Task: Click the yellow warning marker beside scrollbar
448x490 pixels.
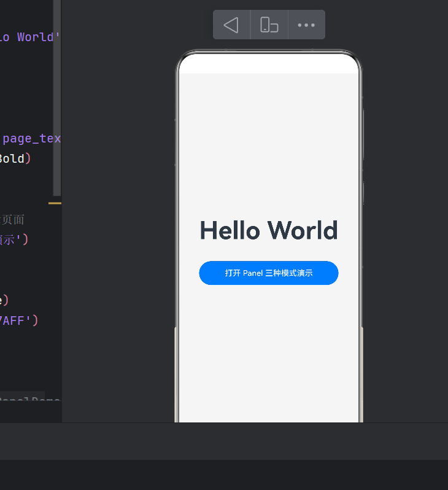Action: point(55,203)
